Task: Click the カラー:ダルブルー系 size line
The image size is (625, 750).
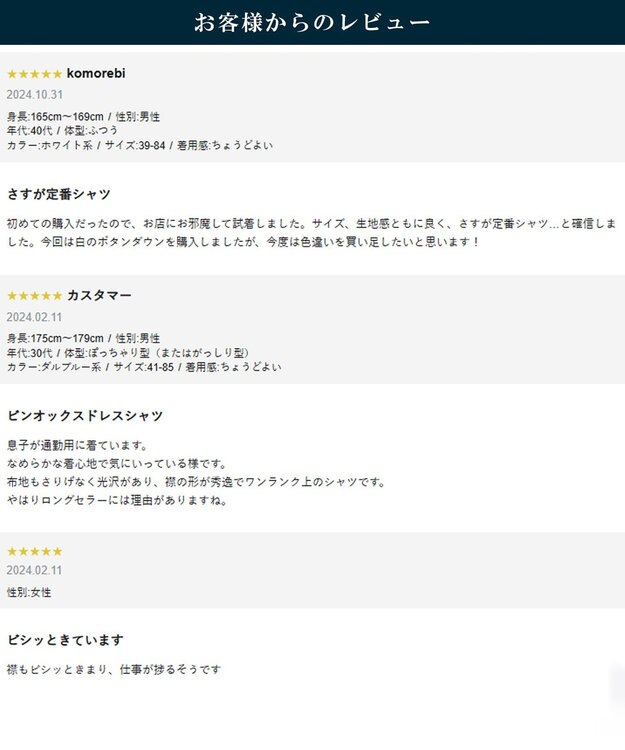Action: tap(143, 367)
